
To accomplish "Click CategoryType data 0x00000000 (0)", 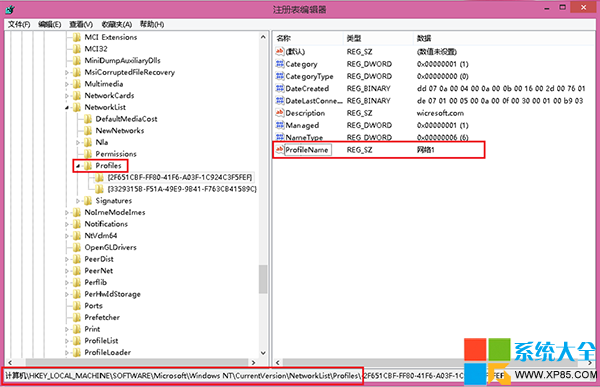I will (442, 76).
